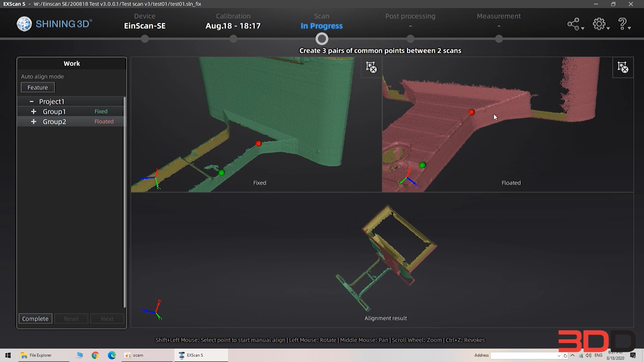Click the Work panel scrollbar
The height and width of the screenshot is (362, 644).
coord(125,201)
